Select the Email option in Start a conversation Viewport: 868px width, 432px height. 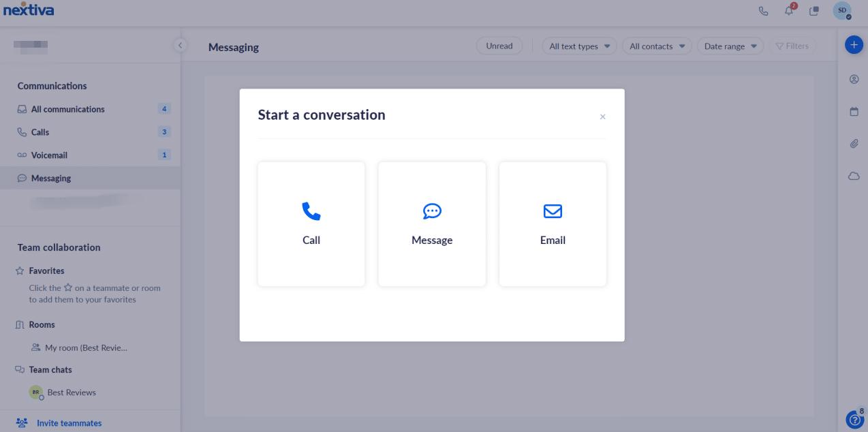coord(553,223)
